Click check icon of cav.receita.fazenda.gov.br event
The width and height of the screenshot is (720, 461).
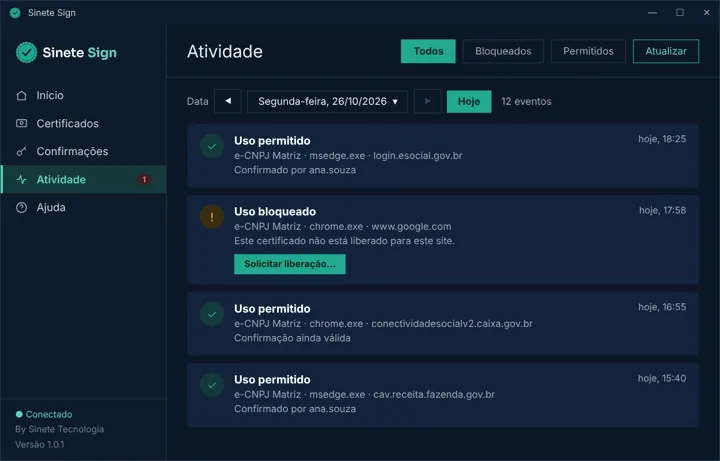(x=212, y=385)
